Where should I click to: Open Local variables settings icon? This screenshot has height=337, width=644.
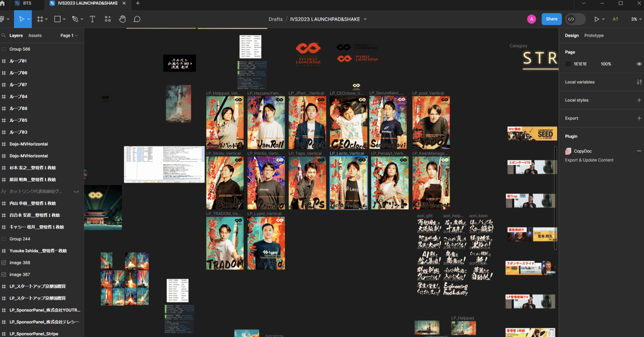(639, 82)
